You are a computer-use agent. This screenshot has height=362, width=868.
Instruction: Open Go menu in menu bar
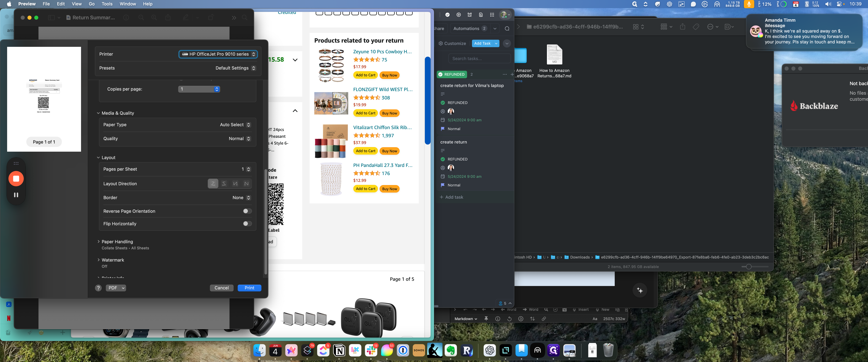[x=92, y=4]
